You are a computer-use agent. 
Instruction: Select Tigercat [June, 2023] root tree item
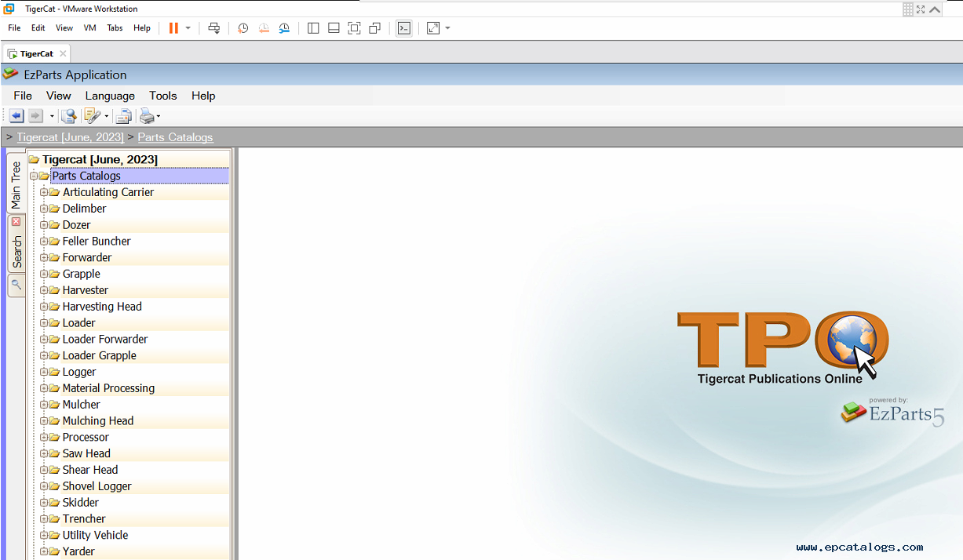click(x=100, y=159)
